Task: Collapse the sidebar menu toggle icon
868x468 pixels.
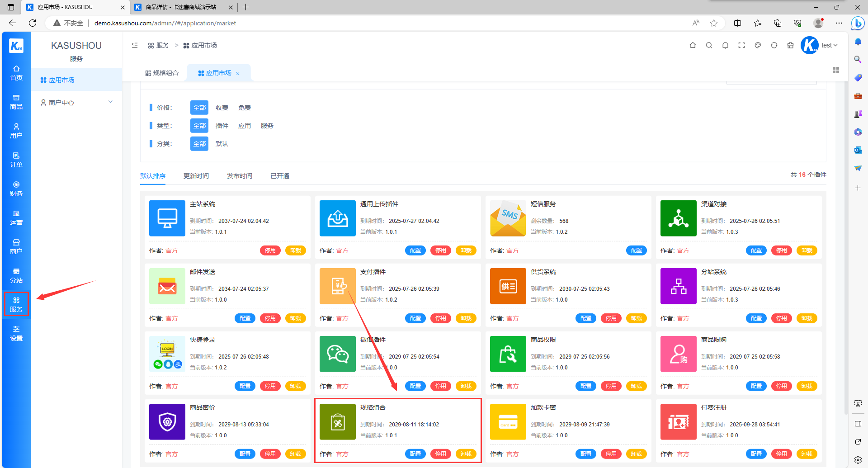Action: (135, 45)
